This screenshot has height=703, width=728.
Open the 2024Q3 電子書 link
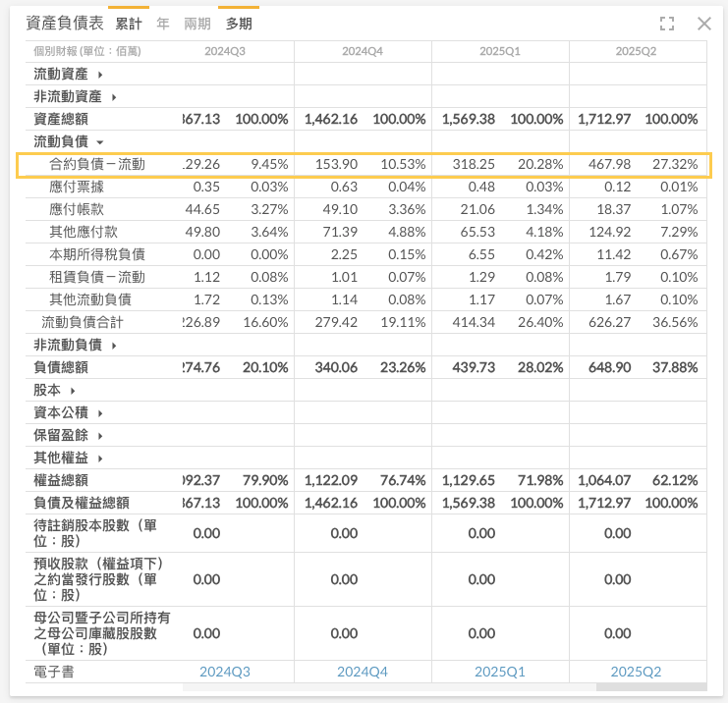click(225, 672)
